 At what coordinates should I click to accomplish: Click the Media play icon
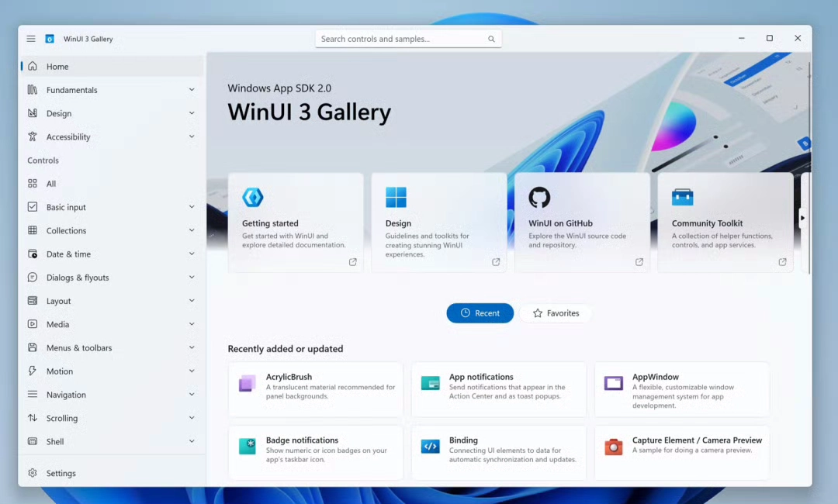[x=33, y=324]
